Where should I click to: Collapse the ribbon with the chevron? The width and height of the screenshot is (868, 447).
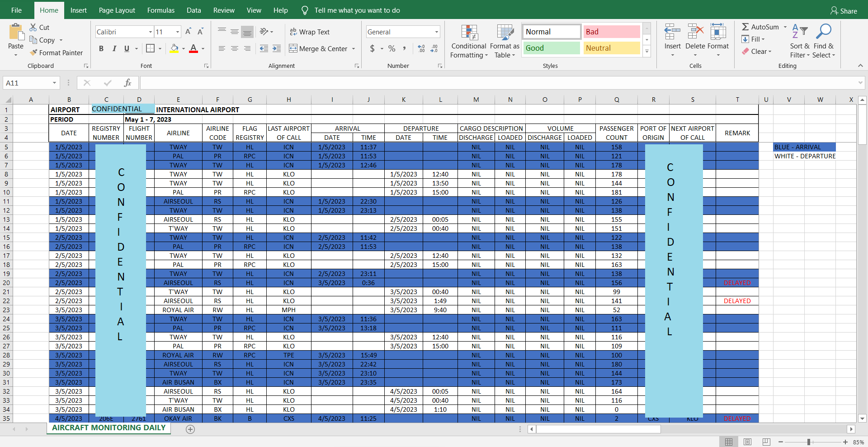pyautogui.click(x=860, y=66)
